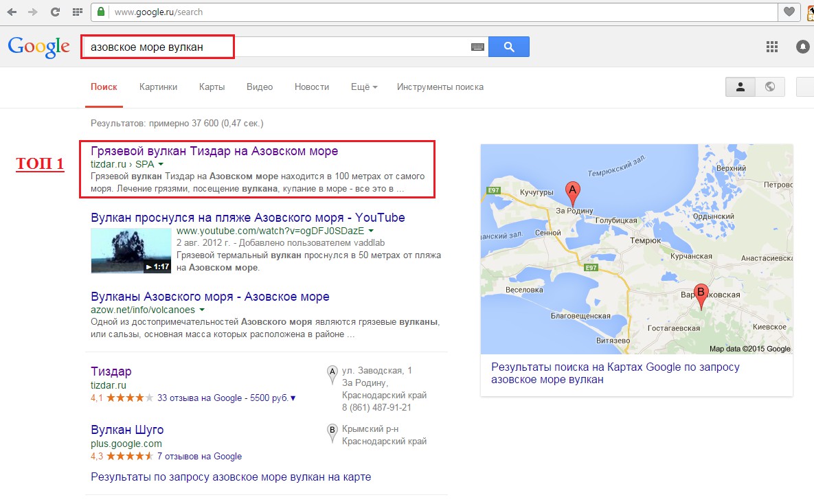The height and width of the screenshot is (504, 814).
Task: Click the Темрюк label on the map
Action: (x=645, y=240)
